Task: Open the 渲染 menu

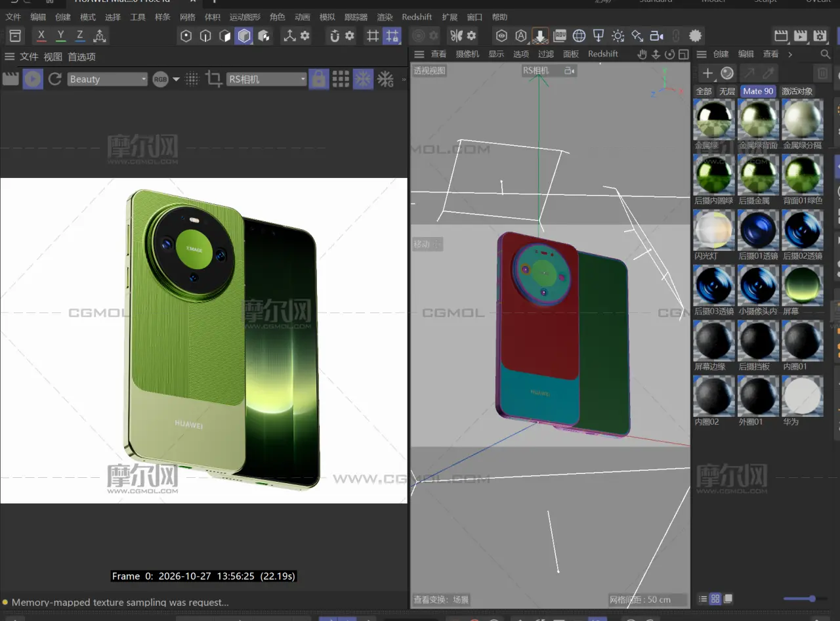Action: (385, 17)
